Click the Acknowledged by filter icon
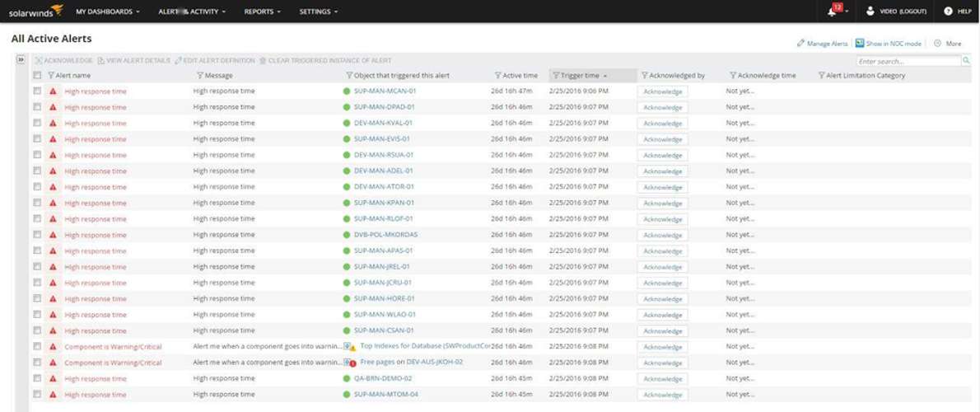This screenshot has height=412, width=980. click(x=645, y=75)
